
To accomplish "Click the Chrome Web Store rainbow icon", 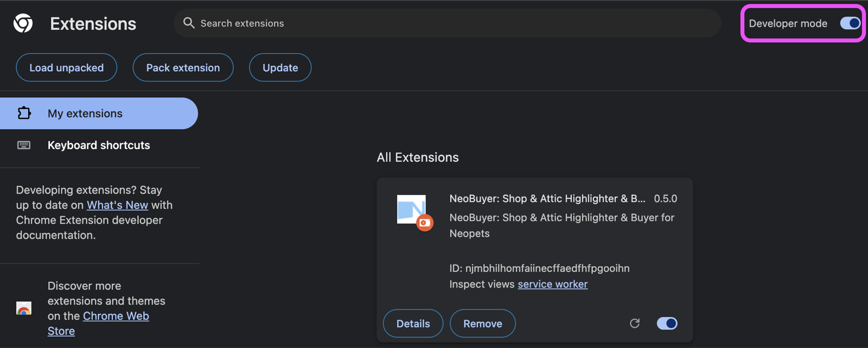I will click(24, 308).
